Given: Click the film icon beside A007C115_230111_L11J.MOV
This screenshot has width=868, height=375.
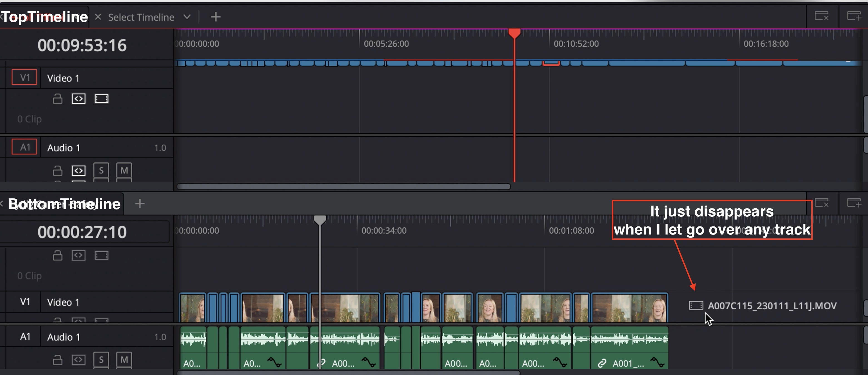Looking at the screenshot, I should coord(696,305).
